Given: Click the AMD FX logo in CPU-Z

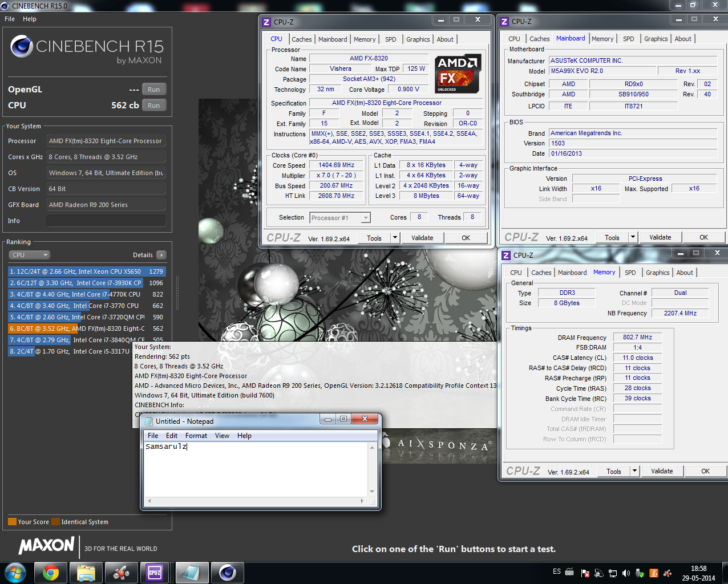Looking at the screenshot, I should pyautogui.click(x=458, y=74).
